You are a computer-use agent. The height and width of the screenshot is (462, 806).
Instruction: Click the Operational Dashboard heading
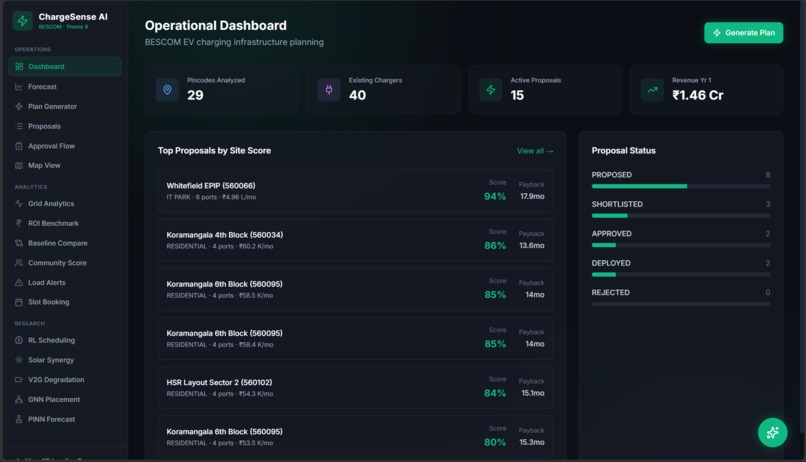tap(216, 26)
